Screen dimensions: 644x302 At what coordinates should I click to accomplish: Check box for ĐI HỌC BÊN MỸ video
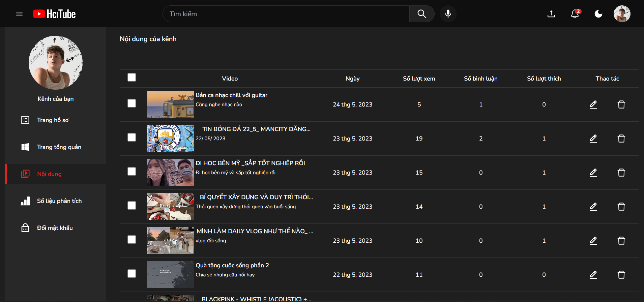point(132,172)
